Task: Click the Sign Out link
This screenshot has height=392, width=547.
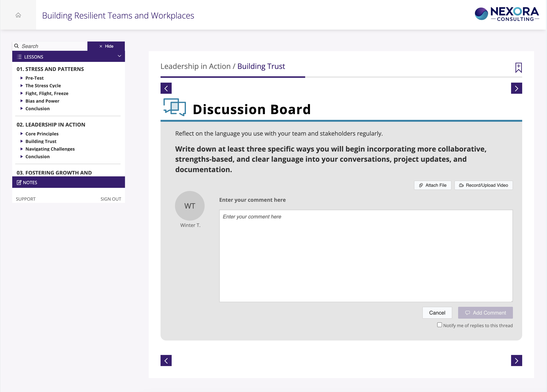Action: (111, 199)
